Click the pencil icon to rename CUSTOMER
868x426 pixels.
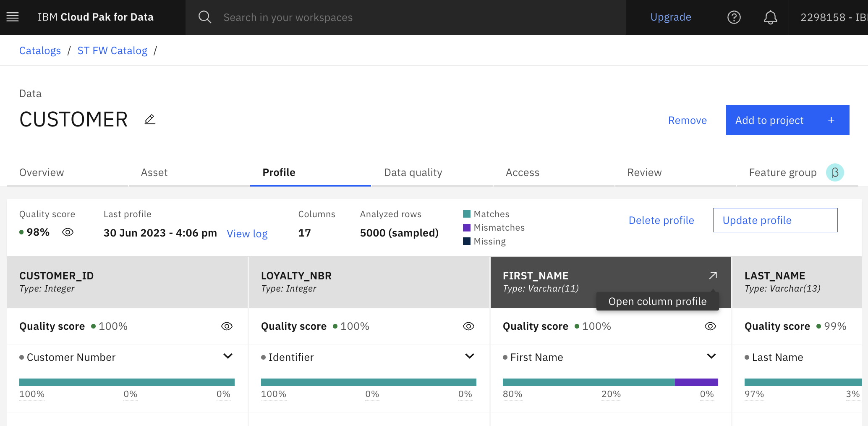pyautogui.click(x=150, y=119)
